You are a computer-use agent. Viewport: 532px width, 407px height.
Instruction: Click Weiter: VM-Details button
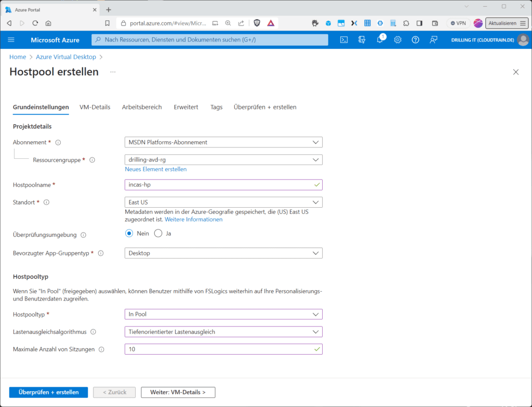tap(178, 392)
